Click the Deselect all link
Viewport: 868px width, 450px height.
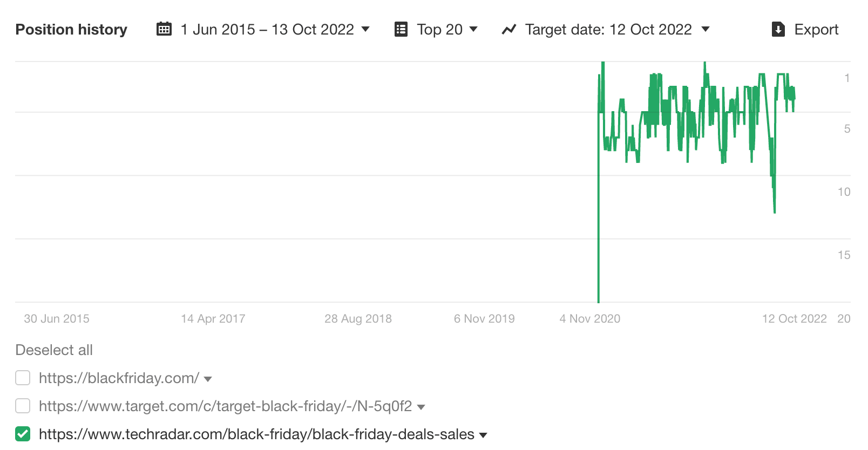coord(54,350)
